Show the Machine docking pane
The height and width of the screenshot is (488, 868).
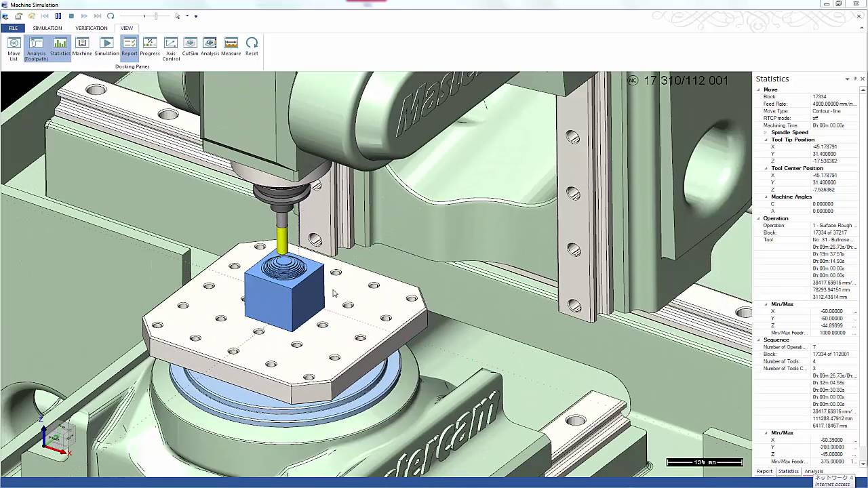coord(81,47)
